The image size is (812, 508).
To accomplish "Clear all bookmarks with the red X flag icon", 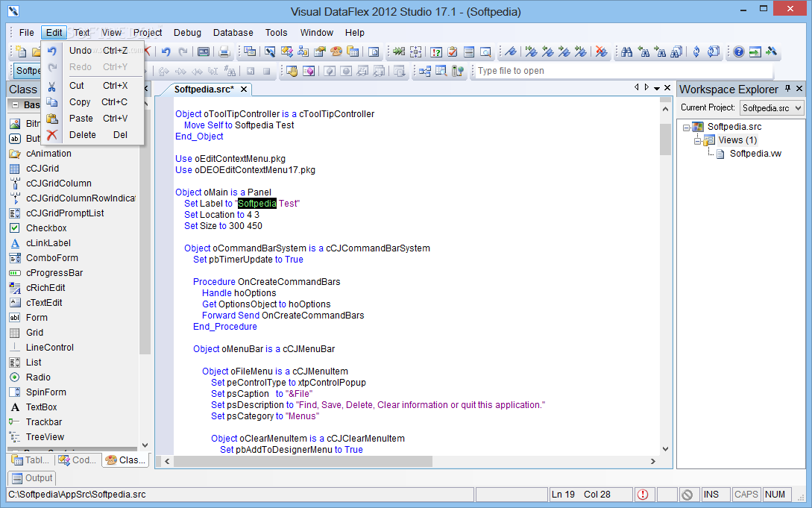I will click(601, 51).
